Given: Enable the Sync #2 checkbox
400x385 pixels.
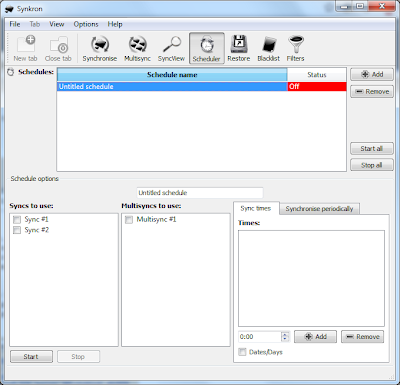Looking at the screenshot, I should click(x=17, y=230).
